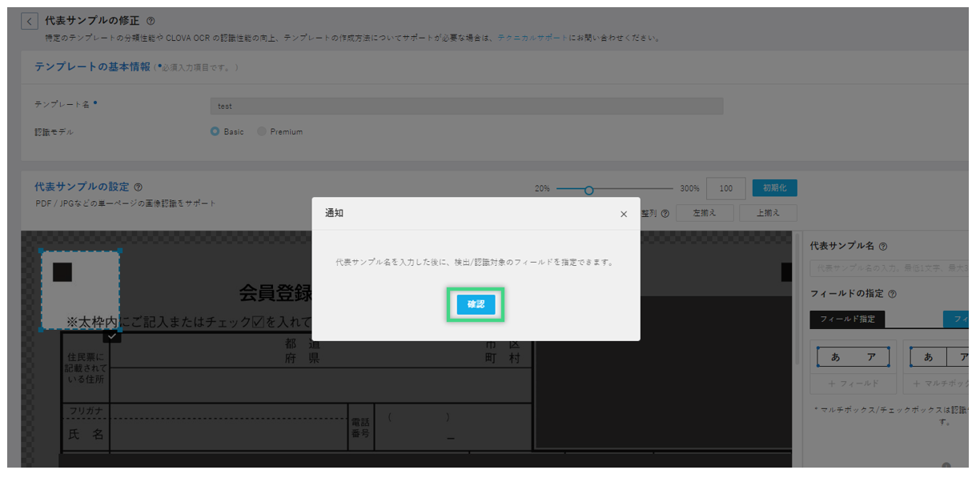The height and width of the screenshot is (482, 980).
Task: Click 左揃え align left button
Action: (704, 213)
